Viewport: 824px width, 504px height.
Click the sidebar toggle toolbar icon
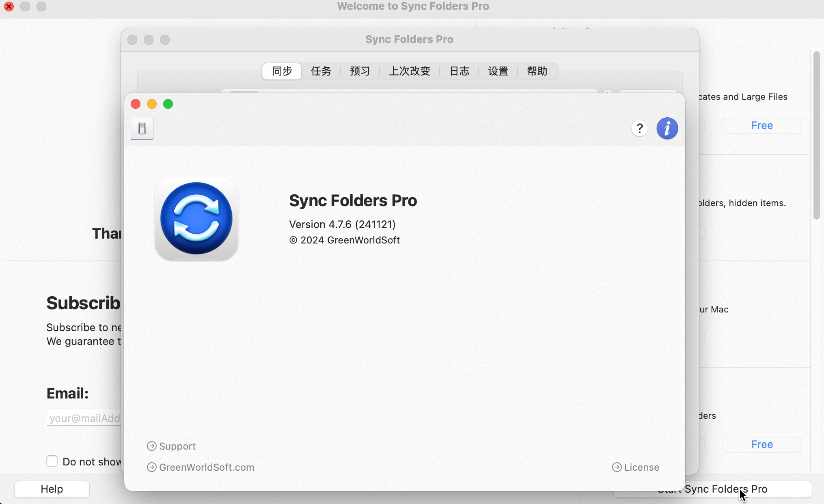[x=142, y=128]
